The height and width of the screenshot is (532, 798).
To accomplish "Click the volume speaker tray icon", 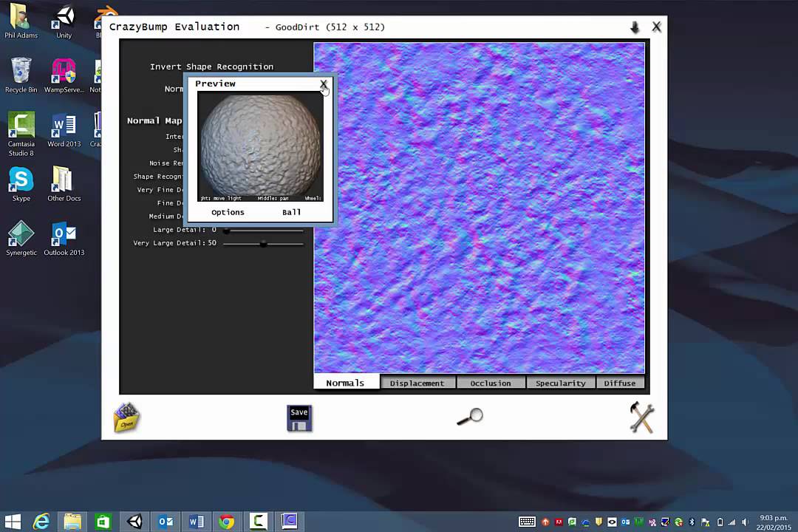I will pyautogui.click(x=745, y=522).
